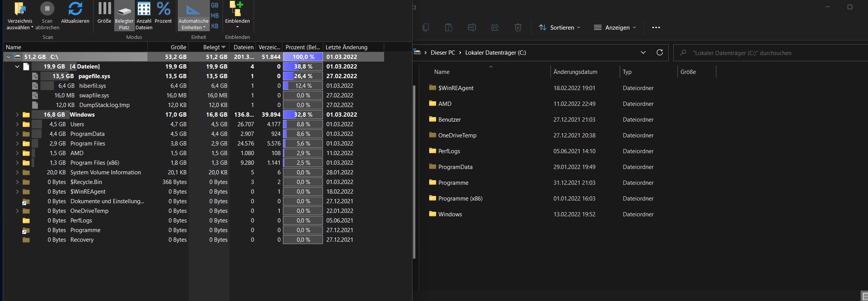Expand the Users folder
This screenshot has height=301, width=868.
point(17,124)
